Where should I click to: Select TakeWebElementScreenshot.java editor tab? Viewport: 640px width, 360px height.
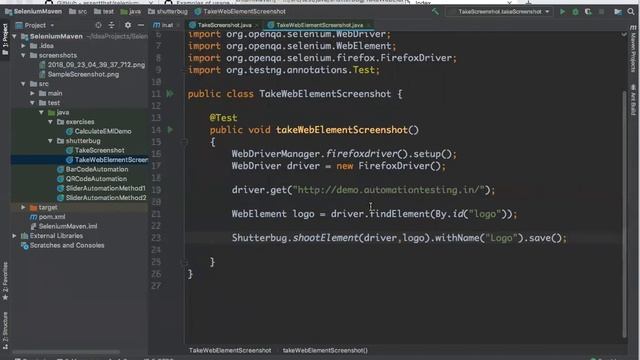pyautogui.click(x=319, y=25)
